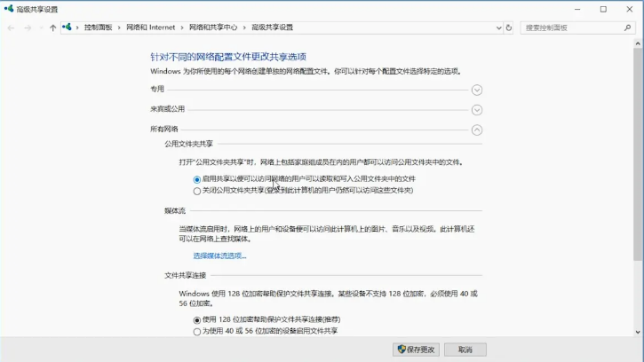
Task: Expand the 专用 profile section
Action: point(477,90)
